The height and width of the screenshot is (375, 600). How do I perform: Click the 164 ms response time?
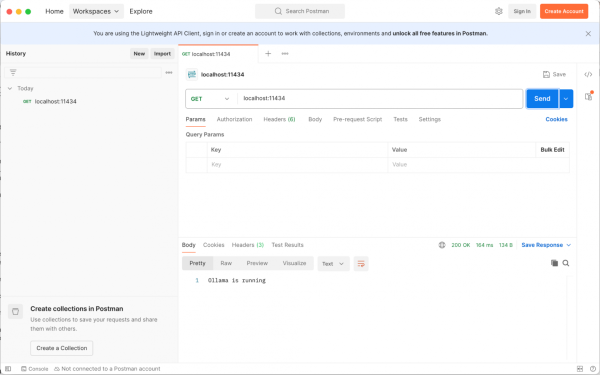tap(484, 245)
